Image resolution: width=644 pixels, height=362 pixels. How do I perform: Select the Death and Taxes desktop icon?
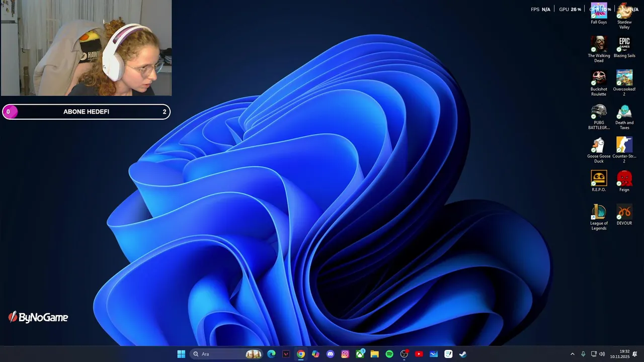(x=624, y=117)
